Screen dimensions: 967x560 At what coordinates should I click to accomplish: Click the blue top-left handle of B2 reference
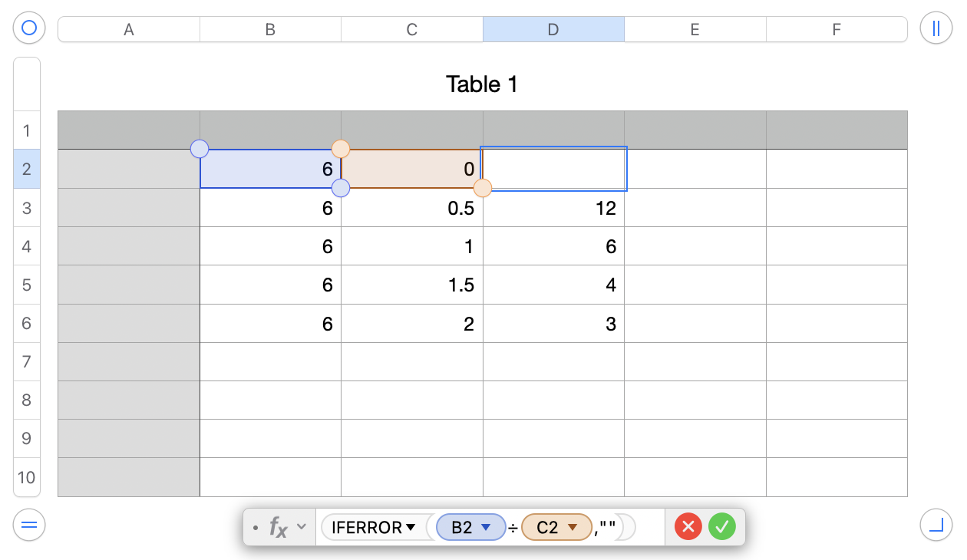[200, 149]
